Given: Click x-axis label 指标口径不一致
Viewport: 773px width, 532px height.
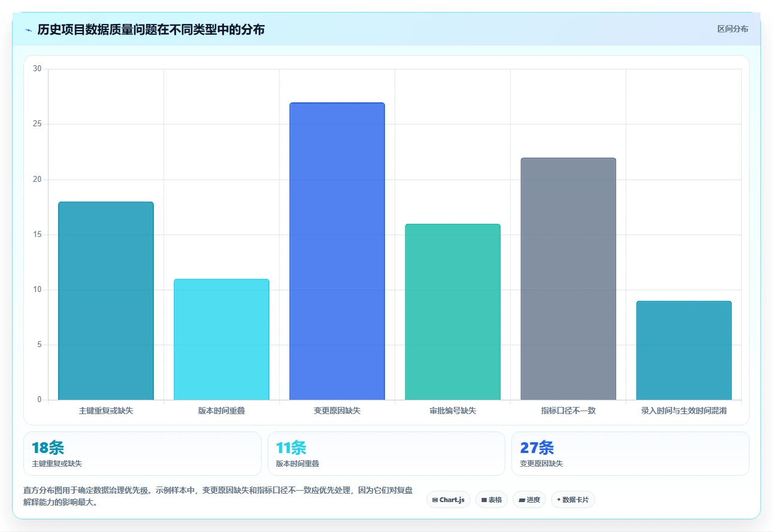Looking at the screenshot, I should point(568,411).
